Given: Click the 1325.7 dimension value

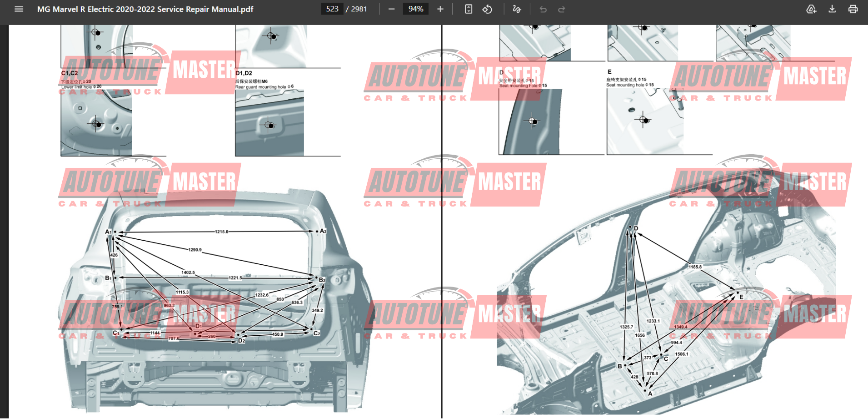Looking at the screenshot, I should coord(626,327).
